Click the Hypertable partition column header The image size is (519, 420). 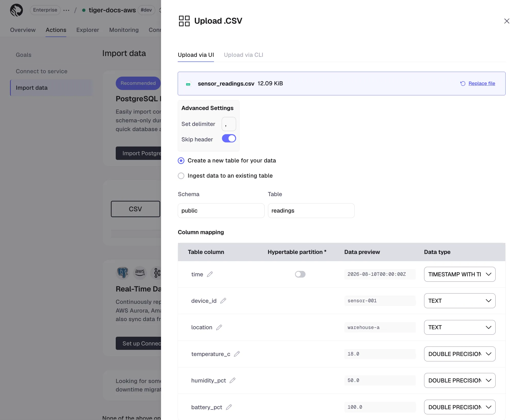297,252
